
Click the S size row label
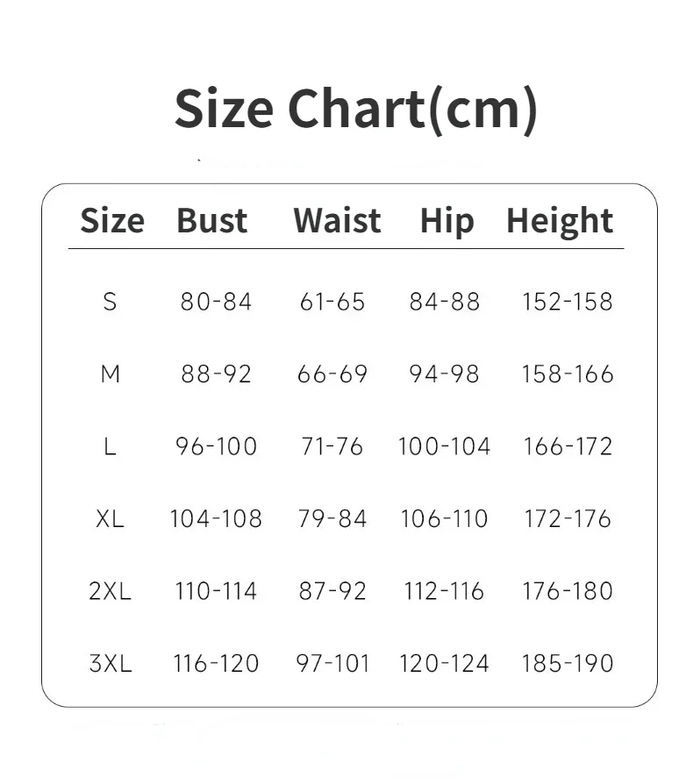[110, 302]
